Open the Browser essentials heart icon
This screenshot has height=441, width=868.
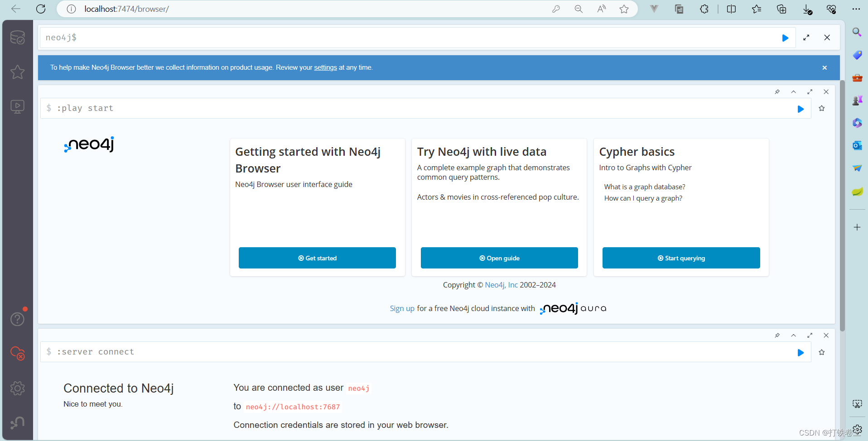tap(831, 9)
